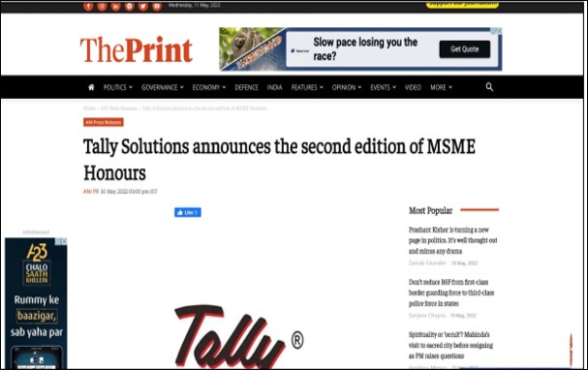This screenshot has width=588, height=370.
Task: Expand the More menu dropdown
Action: click(441, 87)
